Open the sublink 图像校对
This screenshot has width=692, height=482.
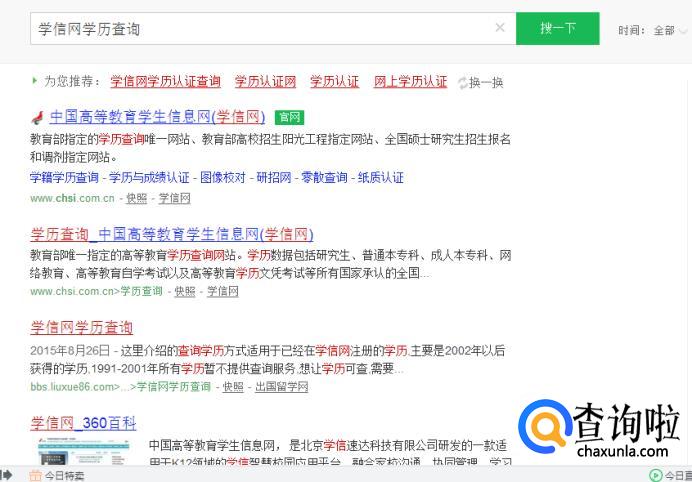[223, 177]
